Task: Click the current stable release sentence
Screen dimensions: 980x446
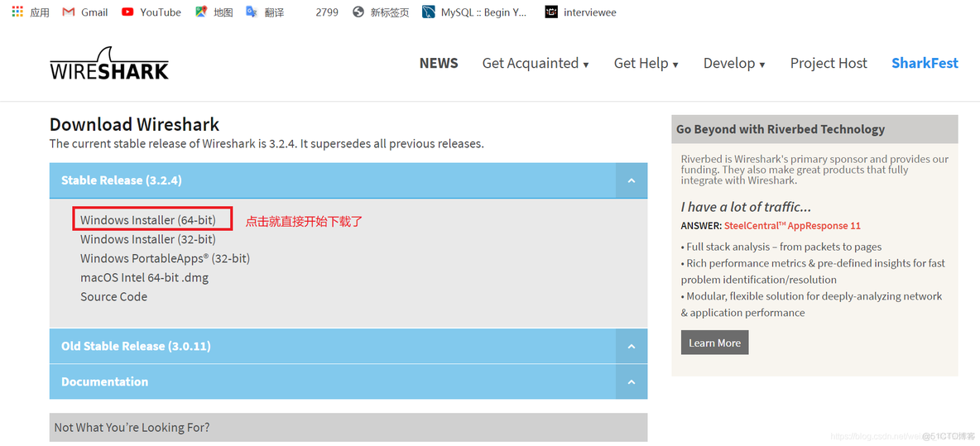Action: click(x=267, y=144)
